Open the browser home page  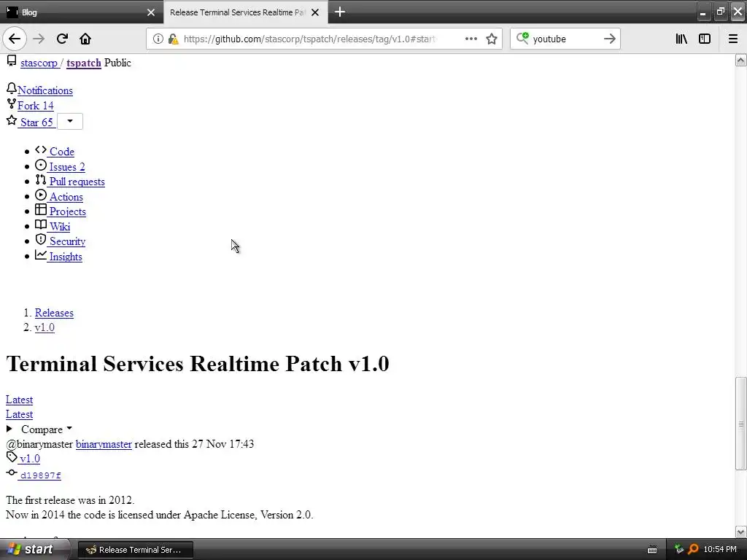tap(85, 39)
